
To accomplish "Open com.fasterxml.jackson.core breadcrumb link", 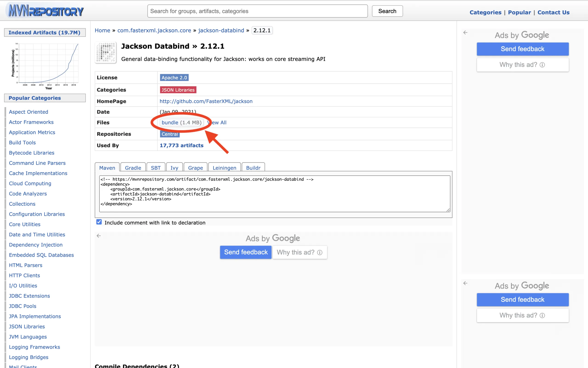I will click(154, 30).
